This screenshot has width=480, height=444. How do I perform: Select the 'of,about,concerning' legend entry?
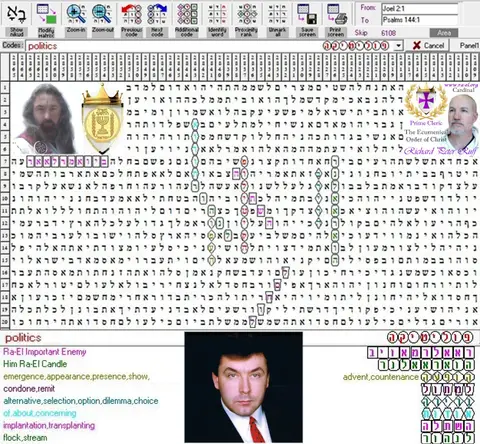click(40, 413)
